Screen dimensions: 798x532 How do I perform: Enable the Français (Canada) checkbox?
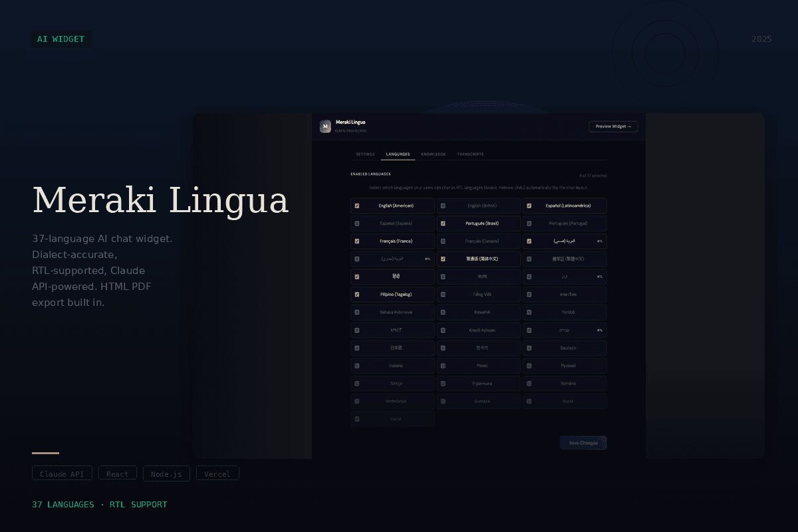point(443,241)
